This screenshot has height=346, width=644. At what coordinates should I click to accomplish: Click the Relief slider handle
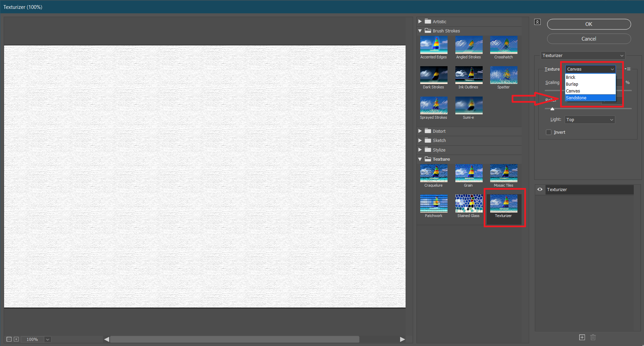tap(552, 109)
